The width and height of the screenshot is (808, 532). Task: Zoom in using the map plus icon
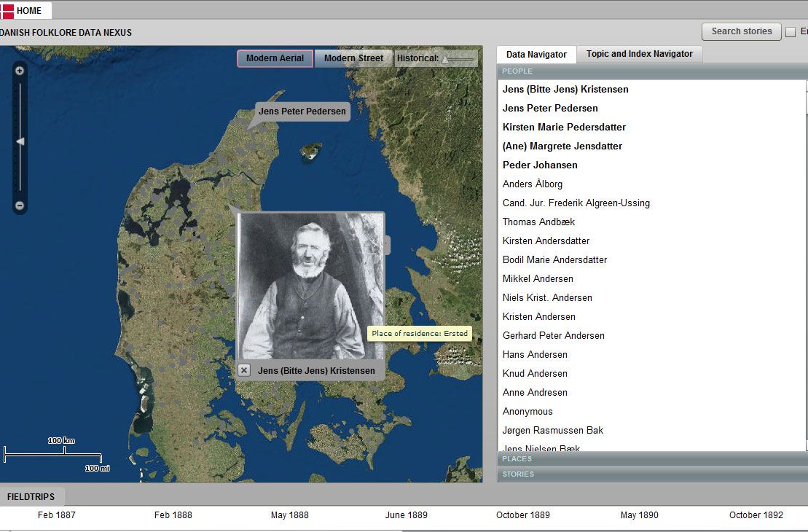pyautogui.click(x=19, y=70)
